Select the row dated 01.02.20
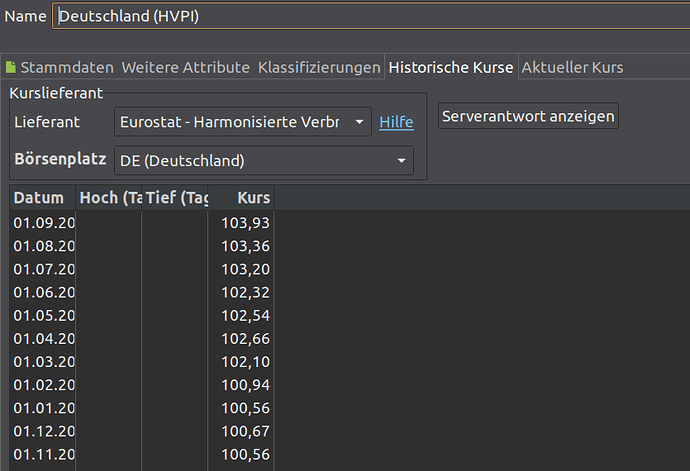Screen dimensions: 690x471 [141, 385]
